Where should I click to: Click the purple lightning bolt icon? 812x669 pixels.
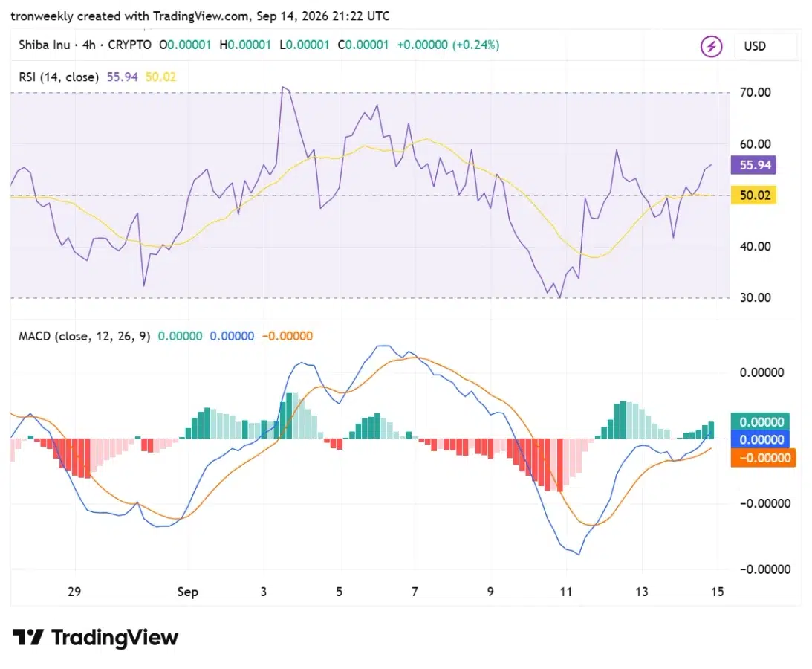(x=711, y=46)
